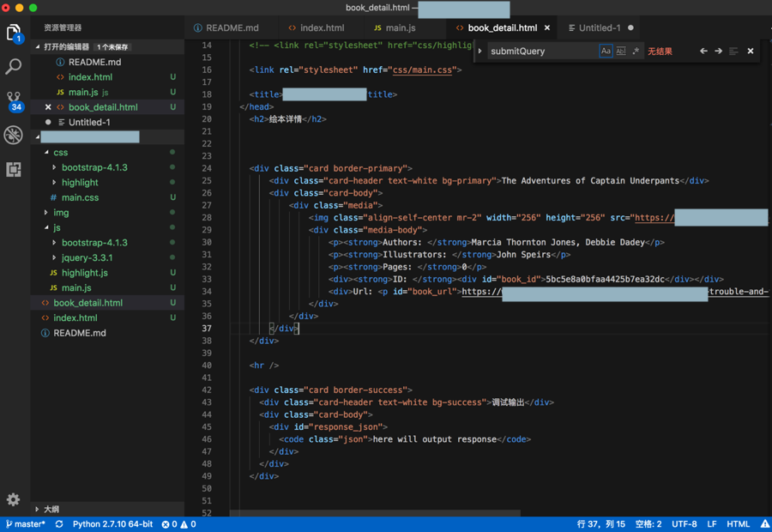
Task: Open the Search view in activity bar
Action: pyautogui.click(x=14, y=66)
